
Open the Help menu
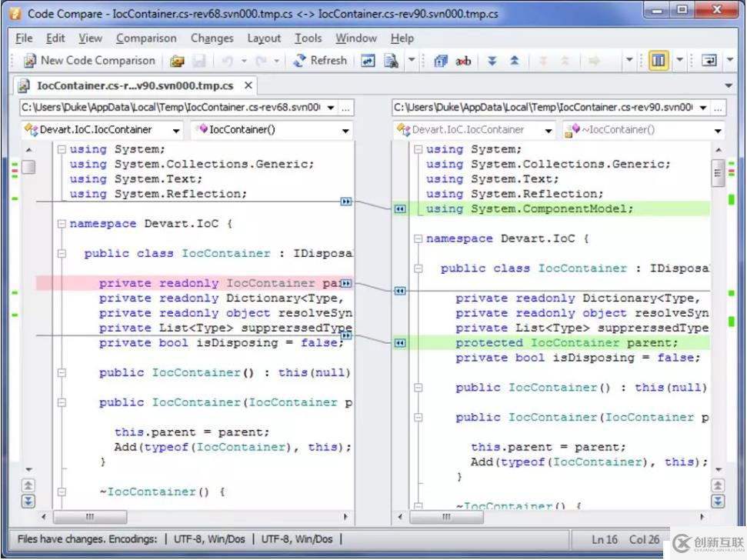pyautogui.click(x=402, y=38)
